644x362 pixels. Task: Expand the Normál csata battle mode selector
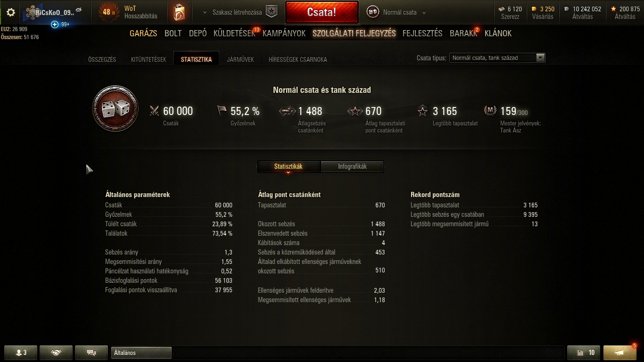click(396, 12)
